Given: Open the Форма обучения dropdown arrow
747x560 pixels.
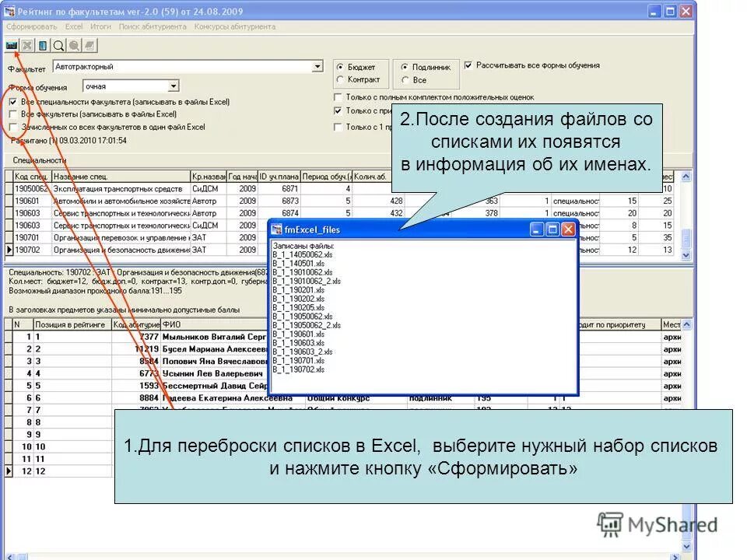Looking at the screenshot, I should (174, 86).
